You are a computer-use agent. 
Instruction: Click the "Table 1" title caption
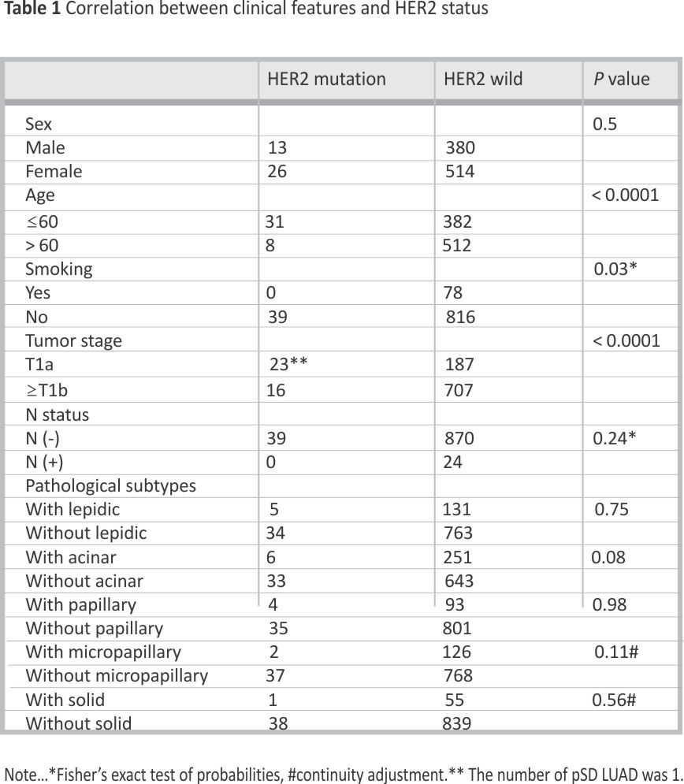(x=246, y=9)
